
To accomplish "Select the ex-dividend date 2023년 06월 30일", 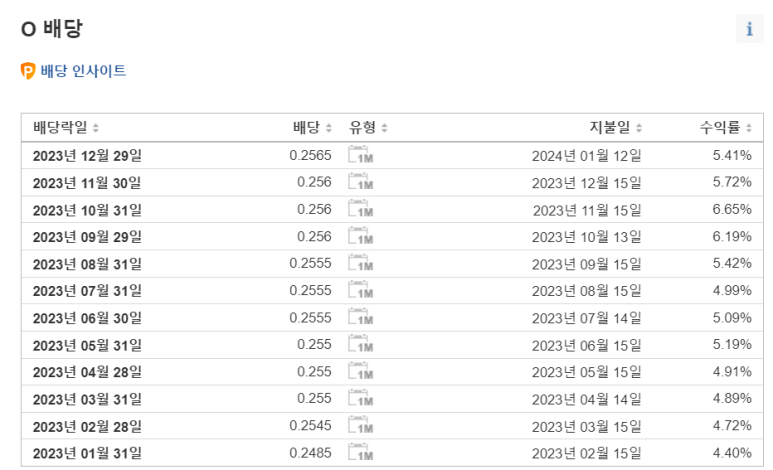I will 87,318.
